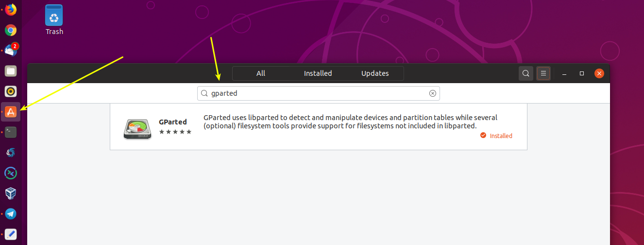Image resolution: width=644 pixels, height=245 pixels.
Task: Switch to the Installed tab
Action: click(318, 73)
